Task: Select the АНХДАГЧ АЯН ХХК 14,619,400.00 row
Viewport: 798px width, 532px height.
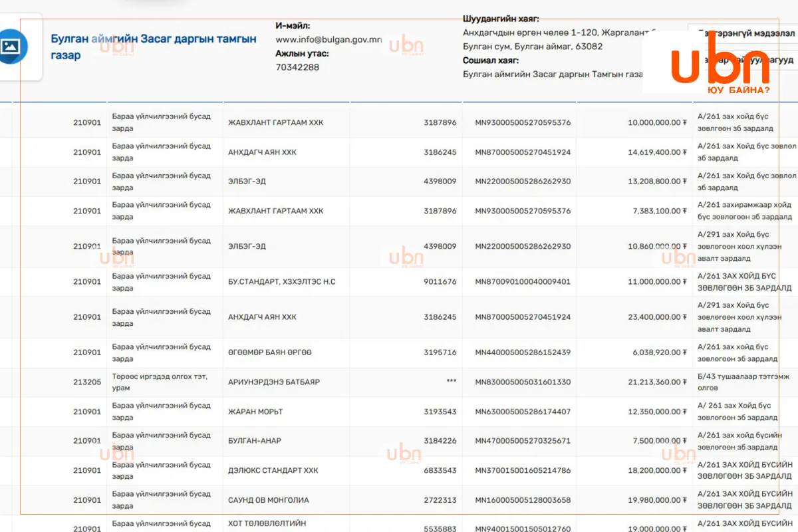Action: click(x=399, y=152)
